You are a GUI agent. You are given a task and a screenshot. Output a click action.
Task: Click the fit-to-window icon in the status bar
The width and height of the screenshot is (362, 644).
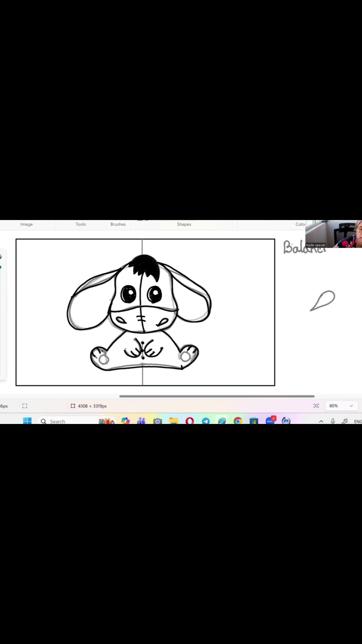click(x=316, y=406)
